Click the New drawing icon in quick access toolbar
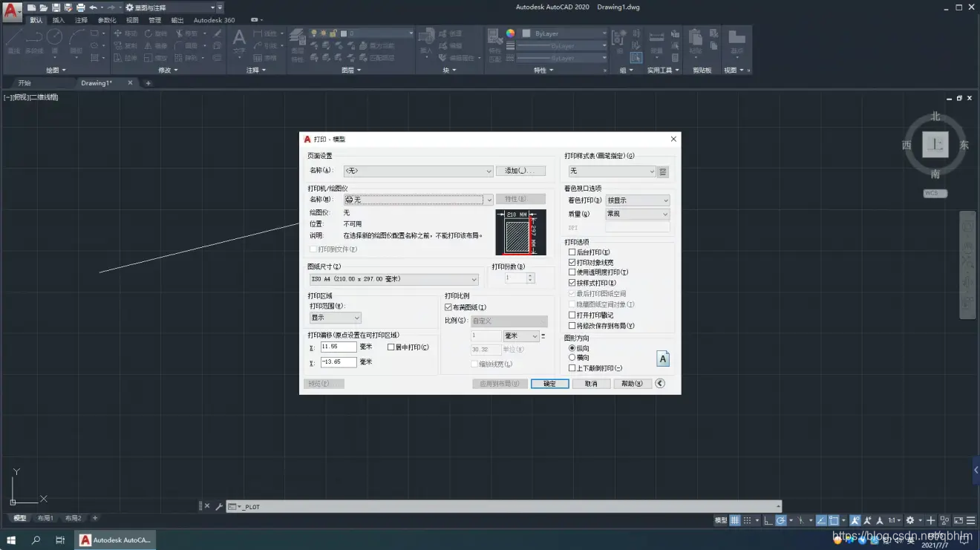 (x=31, y=7)
